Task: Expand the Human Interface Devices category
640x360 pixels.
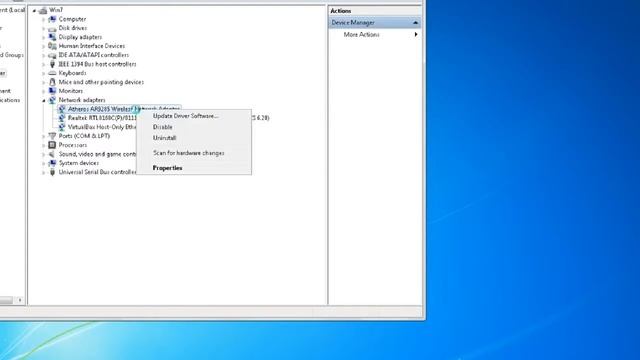Action: coord(43,47)
